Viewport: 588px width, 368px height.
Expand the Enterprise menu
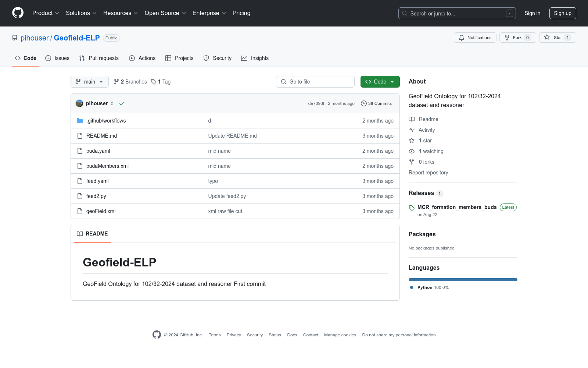[209, 13]
